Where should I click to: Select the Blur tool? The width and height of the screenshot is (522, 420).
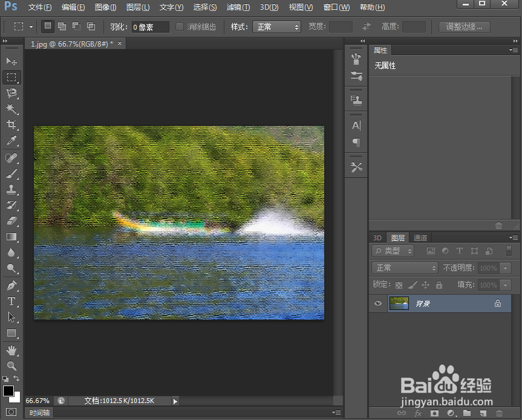click(x=11, y=252)
